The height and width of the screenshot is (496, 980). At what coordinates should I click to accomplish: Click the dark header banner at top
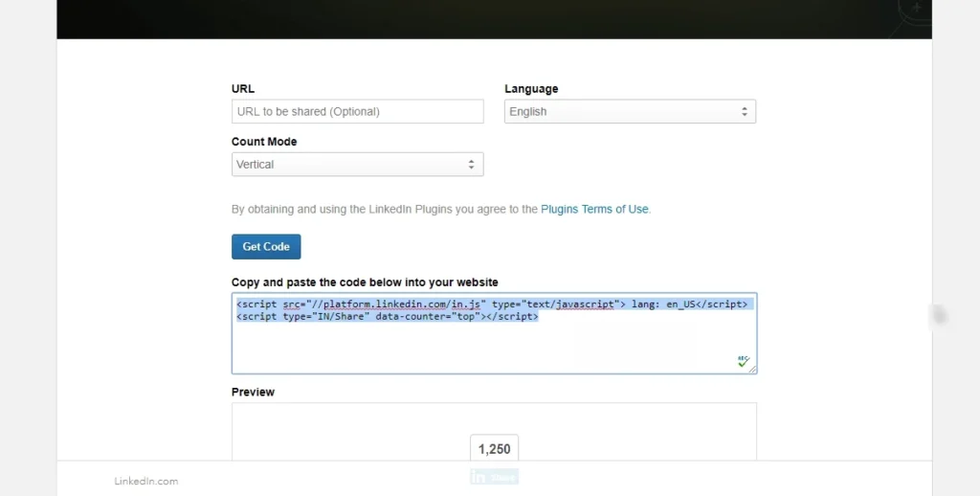(x=479, y=19)
